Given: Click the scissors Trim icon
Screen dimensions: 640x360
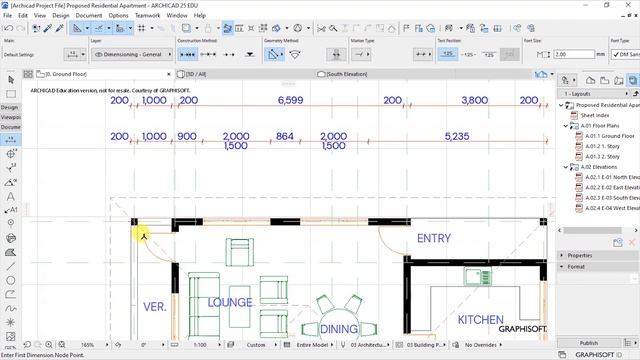Looking at the screenshot, I should 321,28.
